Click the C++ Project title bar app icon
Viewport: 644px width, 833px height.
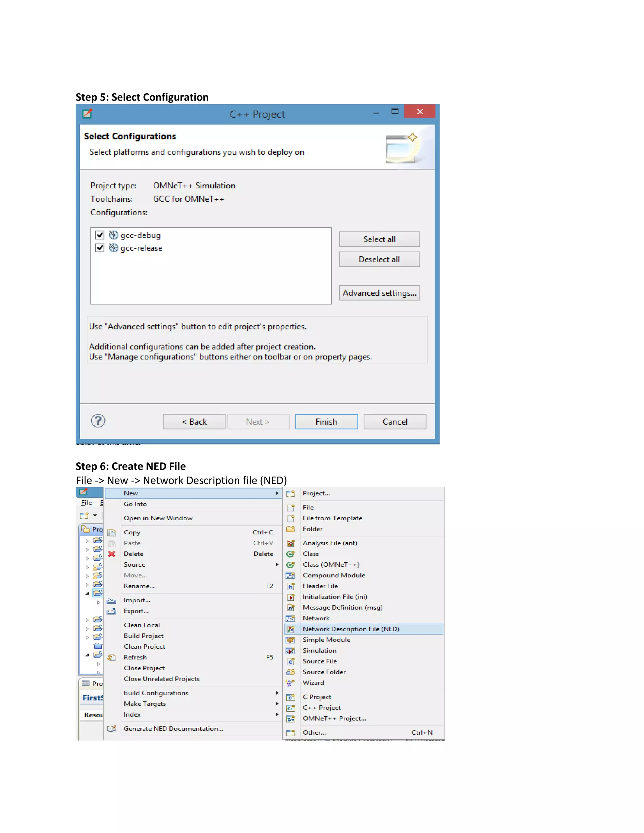[x=87, y=114]
